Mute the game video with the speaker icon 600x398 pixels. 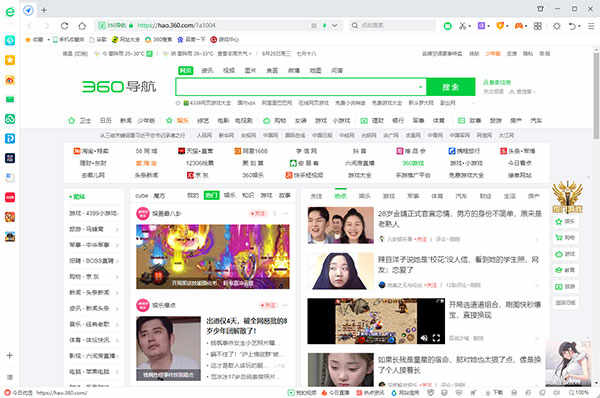[x=424, y=338]
